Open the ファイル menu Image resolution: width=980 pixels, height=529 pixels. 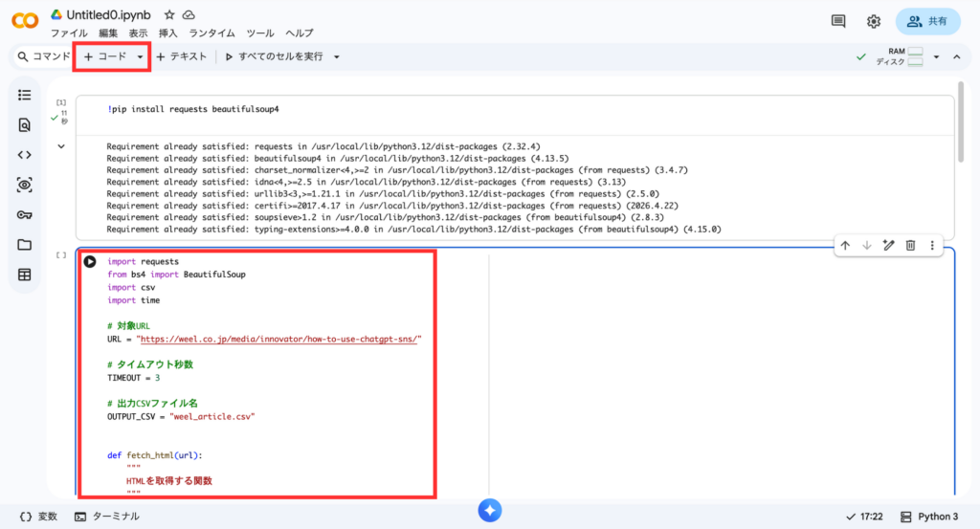(x=69, y=33)
